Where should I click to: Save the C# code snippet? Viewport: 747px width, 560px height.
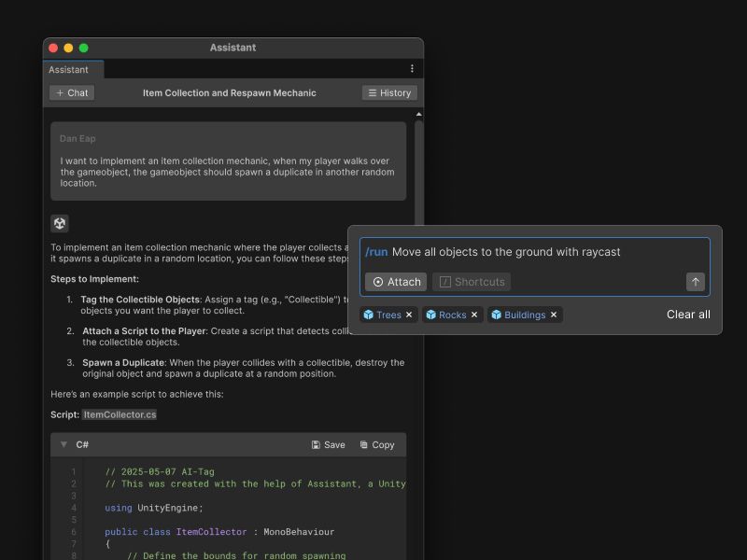click(x=329, y=445)
